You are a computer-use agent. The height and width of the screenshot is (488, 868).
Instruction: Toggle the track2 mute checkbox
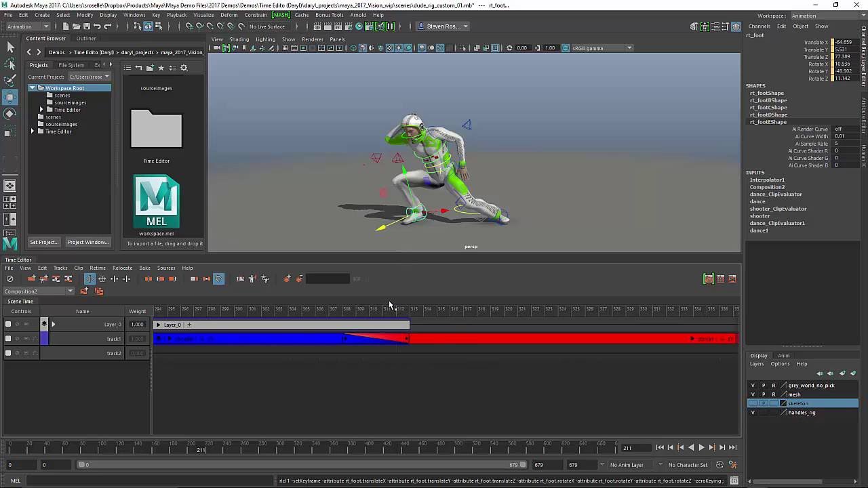[8, 352]
